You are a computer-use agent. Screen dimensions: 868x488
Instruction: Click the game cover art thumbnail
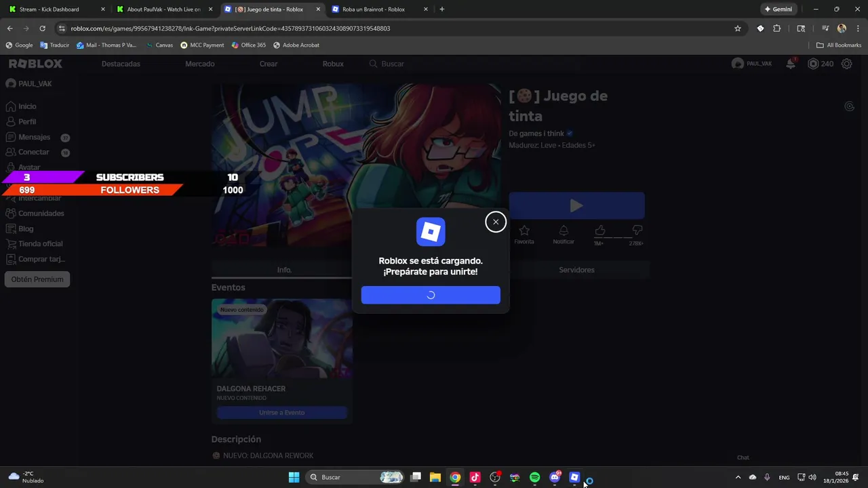pyautogui.click(x=356, y=165)
